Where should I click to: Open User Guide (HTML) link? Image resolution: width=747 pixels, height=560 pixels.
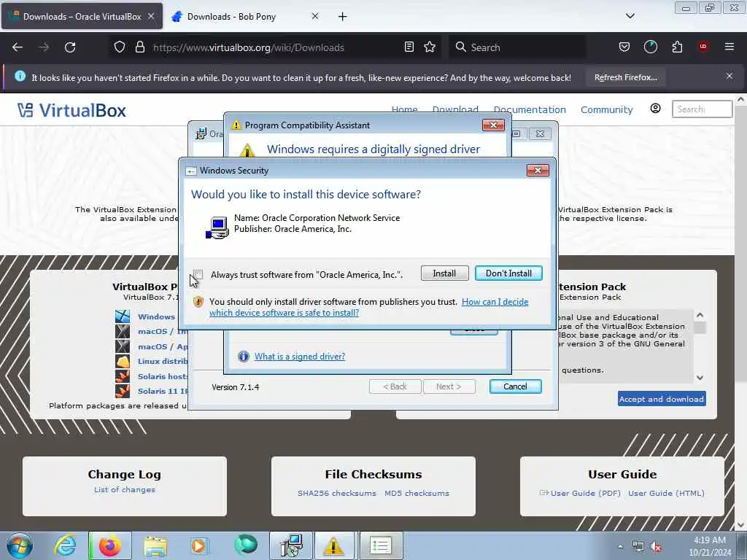point(666,494)
